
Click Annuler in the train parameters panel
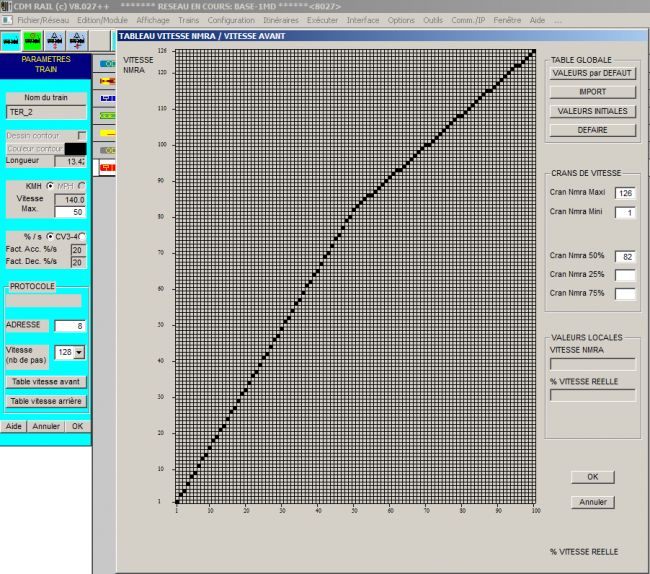point(46,426)
